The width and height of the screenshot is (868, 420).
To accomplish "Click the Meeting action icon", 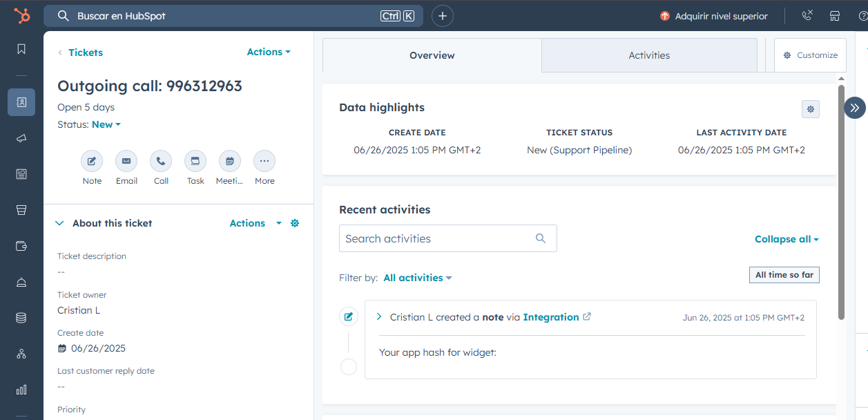I will (230, 161).
